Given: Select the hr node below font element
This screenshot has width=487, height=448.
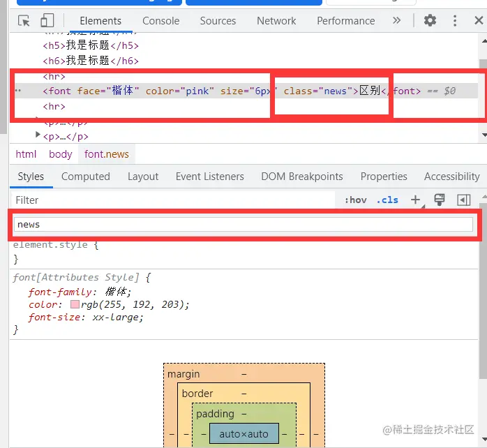Looking at the screenshot, I should pos(54,107).
